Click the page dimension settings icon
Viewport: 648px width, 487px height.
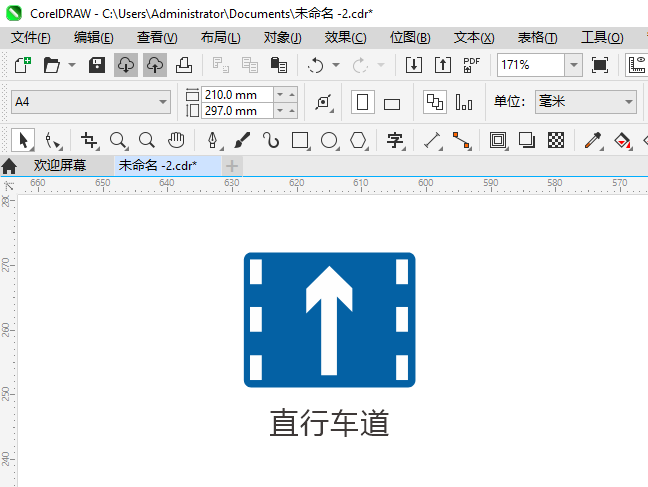tap(324, 102)
